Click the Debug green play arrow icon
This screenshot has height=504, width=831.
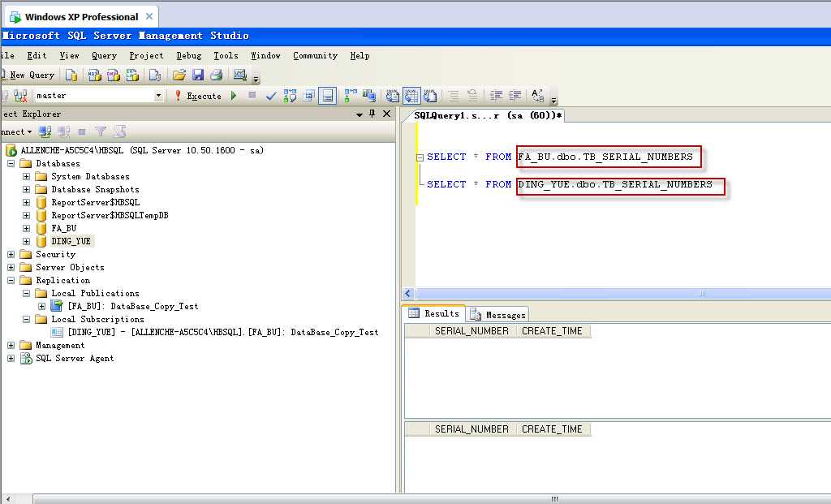(x=234, y=96)
